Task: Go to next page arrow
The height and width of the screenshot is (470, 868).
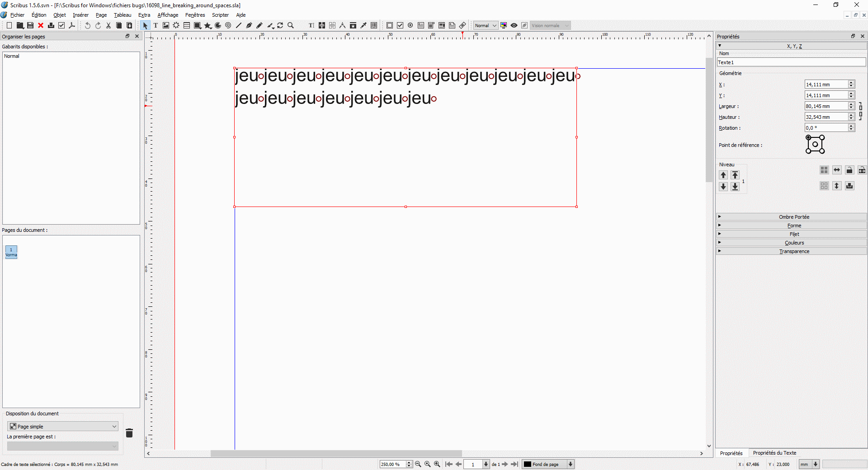Action: 505,464
